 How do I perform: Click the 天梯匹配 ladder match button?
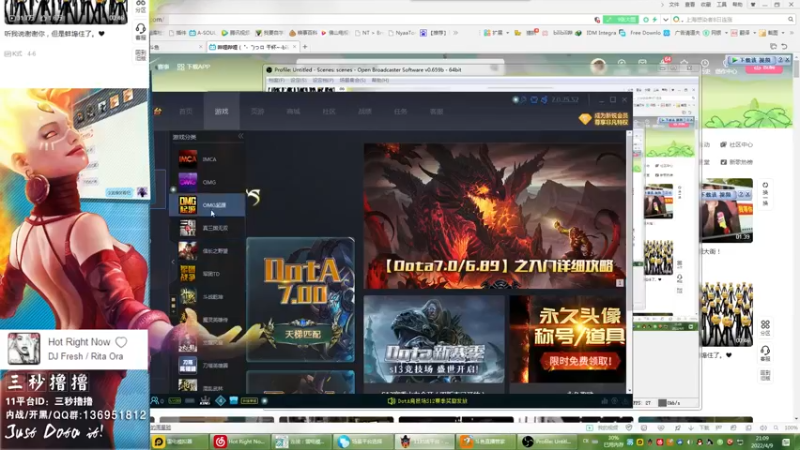(303, 334)
